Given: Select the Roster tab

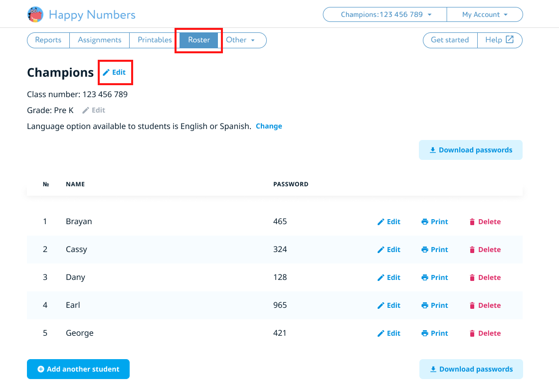Looking at the screenshot, I should click(x=199, y=40).
